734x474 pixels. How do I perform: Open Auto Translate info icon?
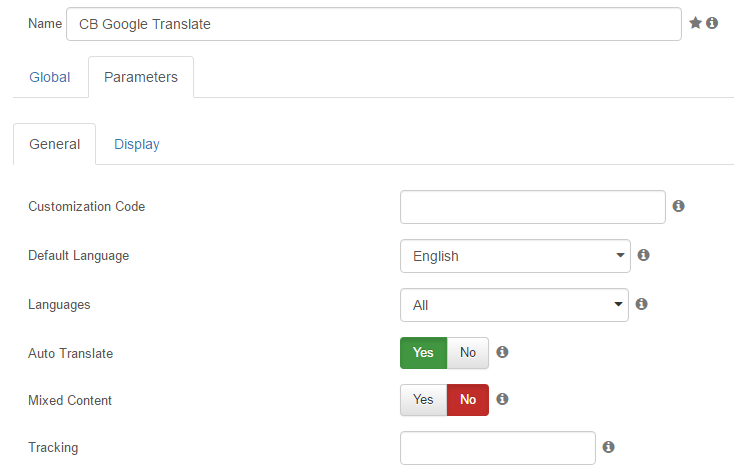coord(502,352)
